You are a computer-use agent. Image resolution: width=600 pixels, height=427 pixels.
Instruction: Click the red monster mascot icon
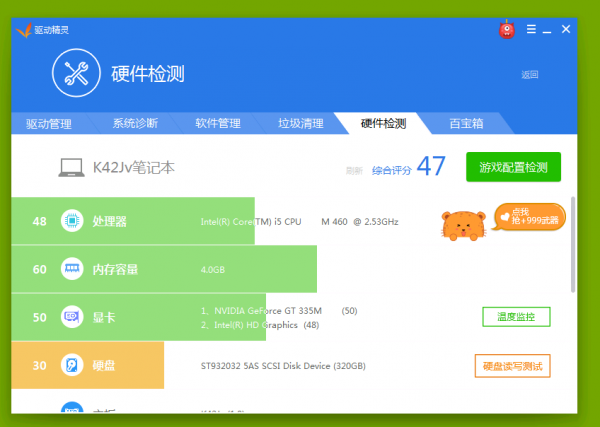507,29
